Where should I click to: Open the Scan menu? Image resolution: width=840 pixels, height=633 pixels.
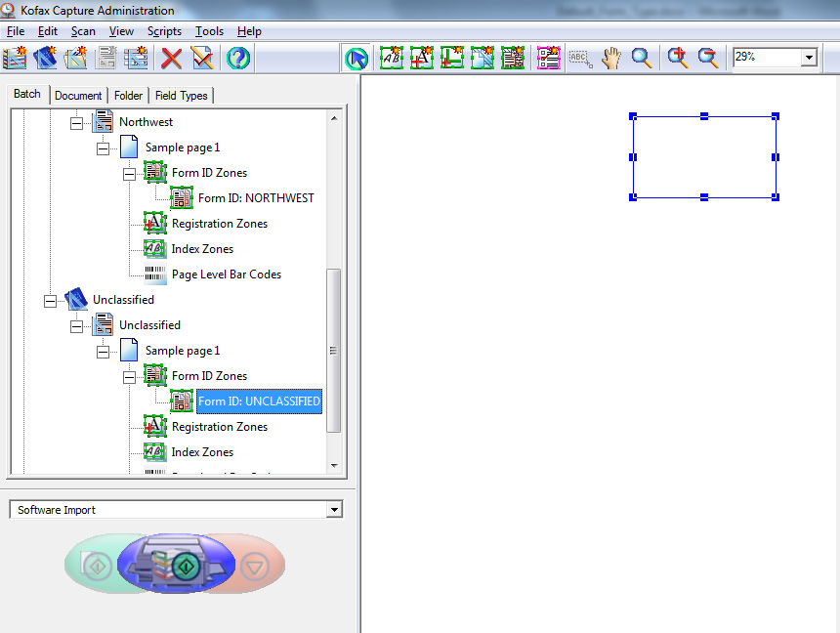click(83, 31)
